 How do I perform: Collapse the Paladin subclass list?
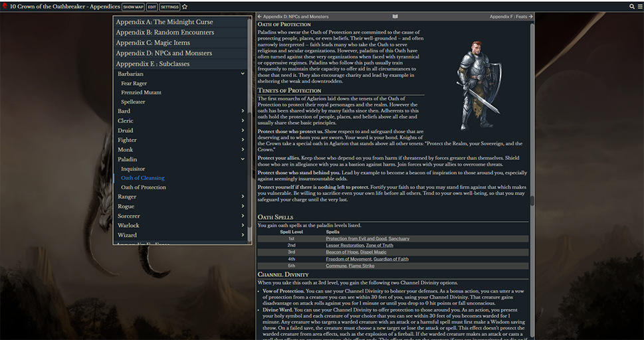click(x=243, y=159)
